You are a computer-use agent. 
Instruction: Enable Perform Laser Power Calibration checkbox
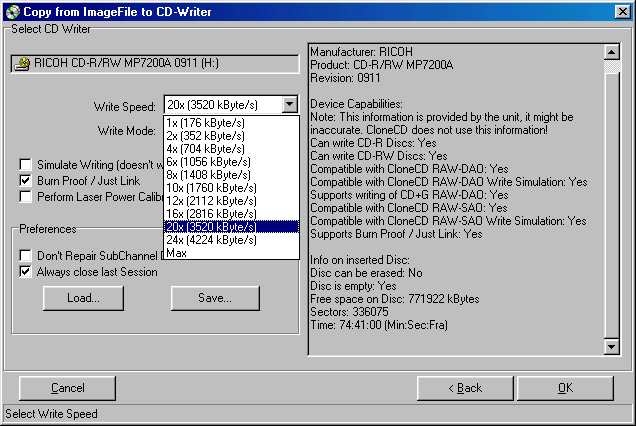[25, 197]
